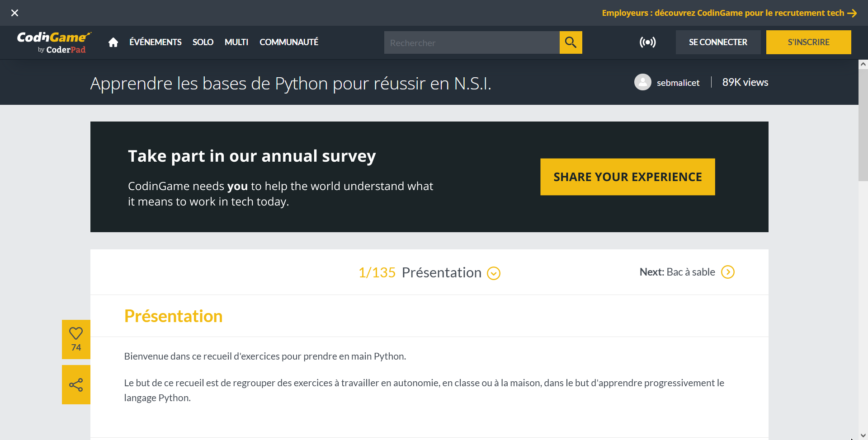868x440 pixels.
Task: Click the CodinGame logo
Action: tap(54, 42)
